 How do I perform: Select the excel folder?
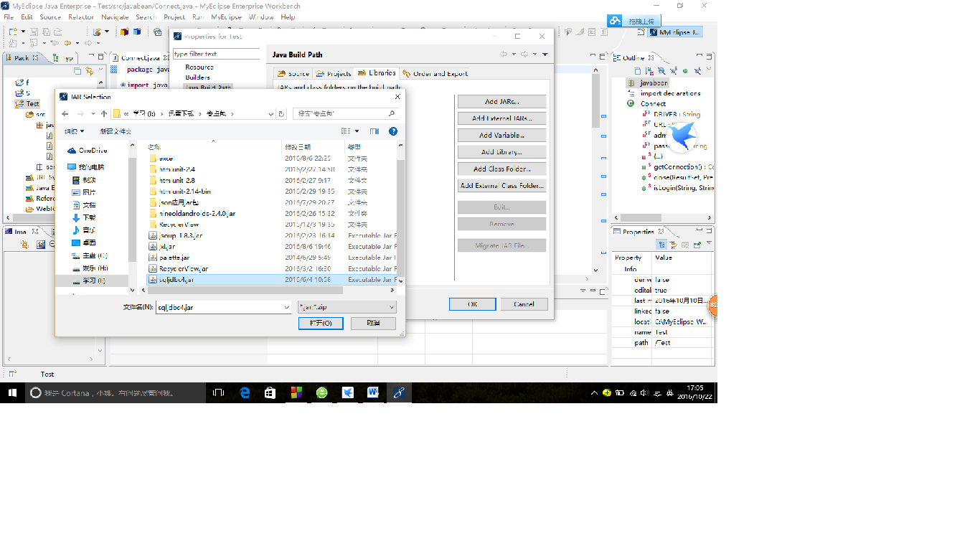[x=271, y=158]
